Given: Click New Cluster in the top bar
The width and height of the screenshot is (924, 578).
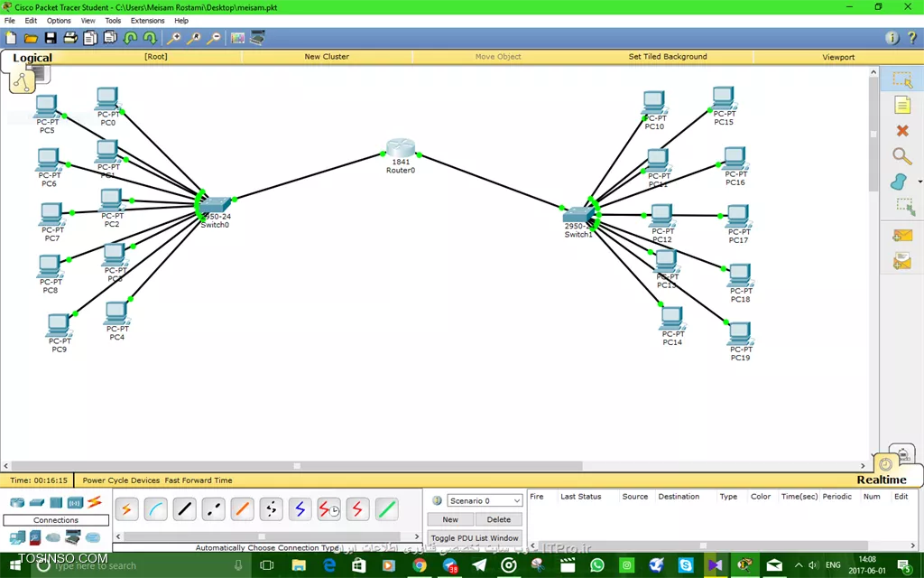Looking at the screenshot, I should point(327,57).
